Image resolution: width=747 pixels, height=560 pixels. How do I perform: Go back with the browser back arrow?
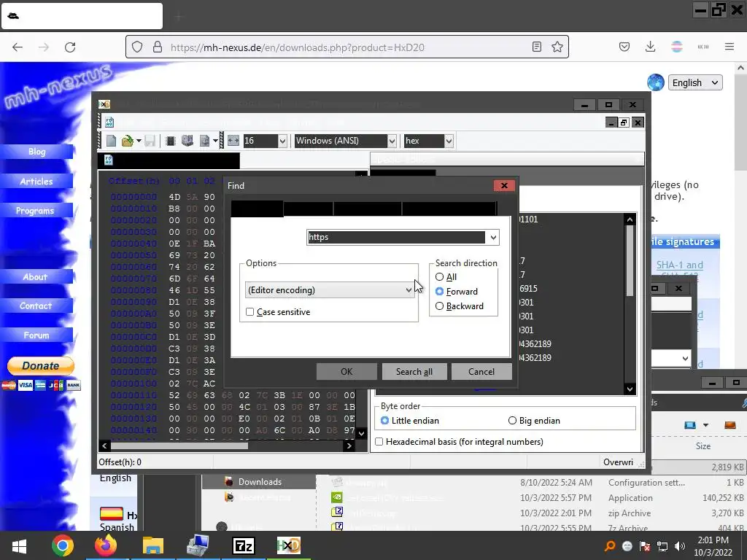18,47
